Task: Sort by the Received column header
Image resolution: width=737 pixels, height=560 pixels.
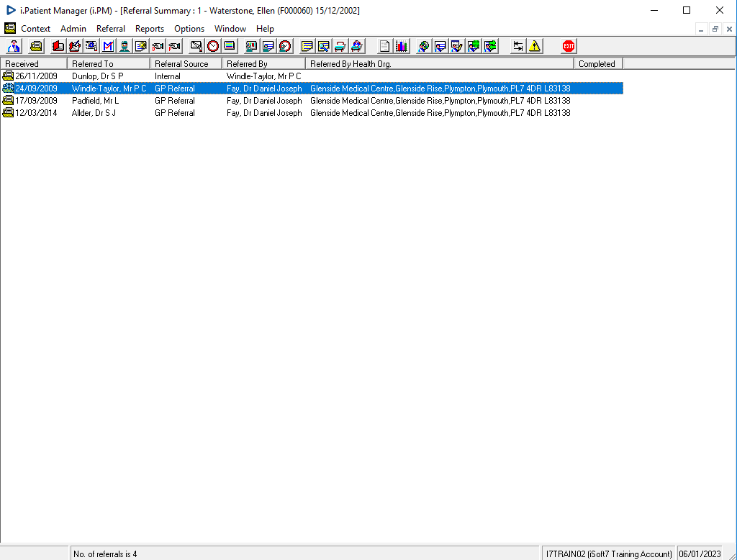Action: point(34,63)
